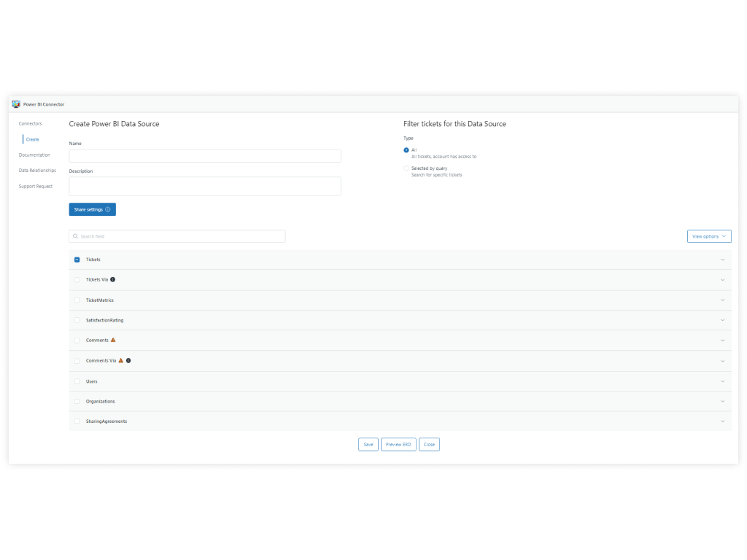Go to the Data Relationships section
The width and height of the screenshot is (747, 560).
coord(36,170)
